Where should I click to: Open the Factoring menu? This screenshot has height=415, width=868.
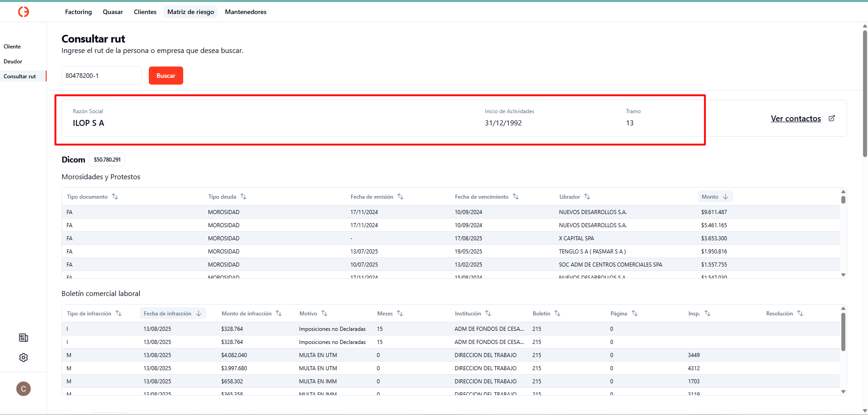coord(78,12)
